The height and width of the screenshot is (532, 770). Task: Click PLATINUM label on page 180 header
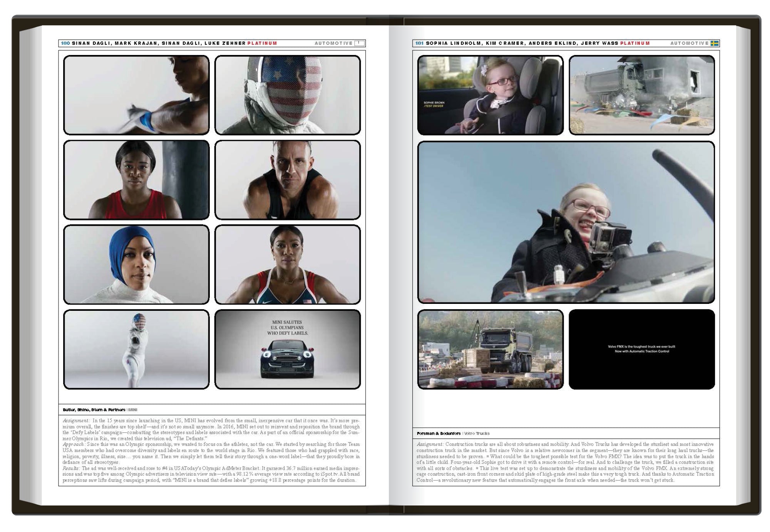pyautogui.click(x=262, y=43)
